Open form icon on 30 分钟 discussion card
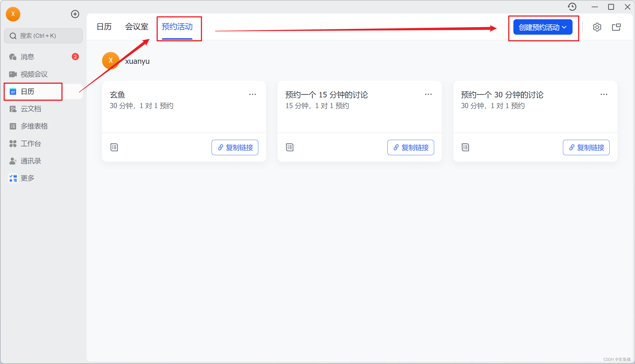635x364 pixels. pyautogui.click(x=465, y=147)
